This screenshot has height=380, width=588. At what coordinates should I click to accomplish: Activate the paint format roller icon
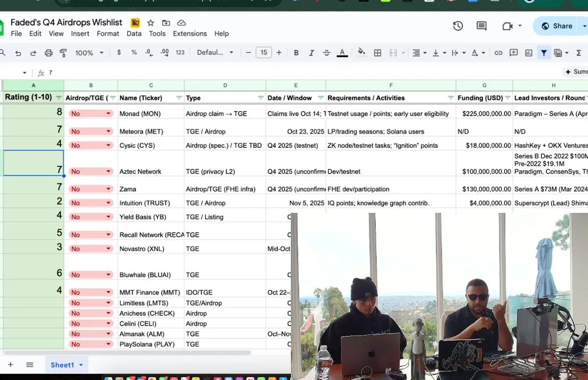coord(63,53)
